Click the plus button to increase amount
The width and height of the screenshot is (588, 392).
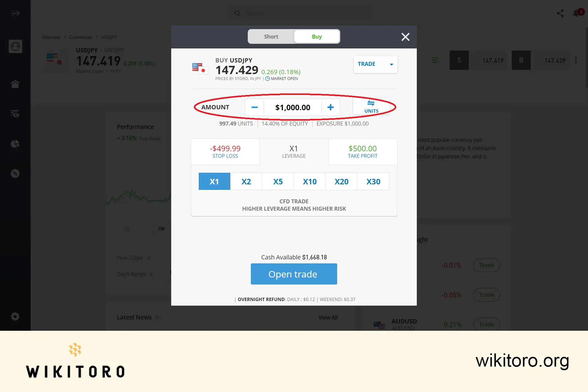[x=330, y=107]
